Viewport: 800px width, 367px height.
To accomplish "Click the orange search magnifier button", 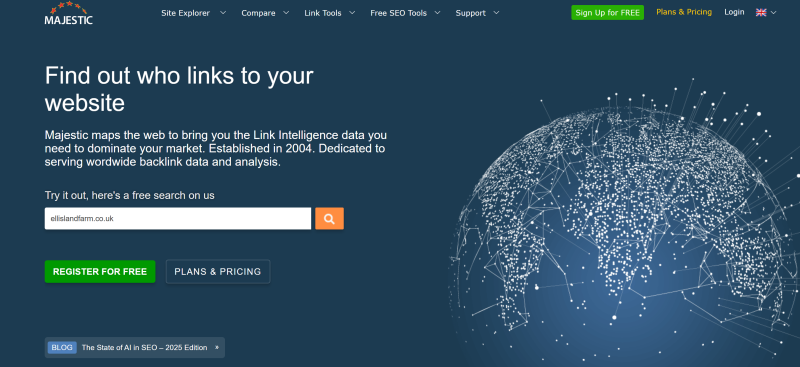I will coord(329,218).
